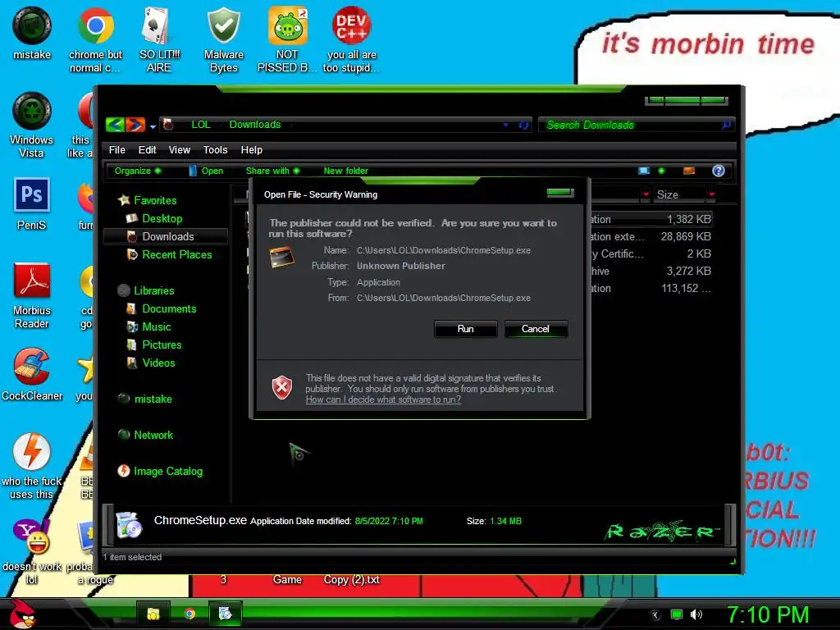The image size is (840, 630).
Task: Click the Open toolbar button
Action: tap(206, 171)
